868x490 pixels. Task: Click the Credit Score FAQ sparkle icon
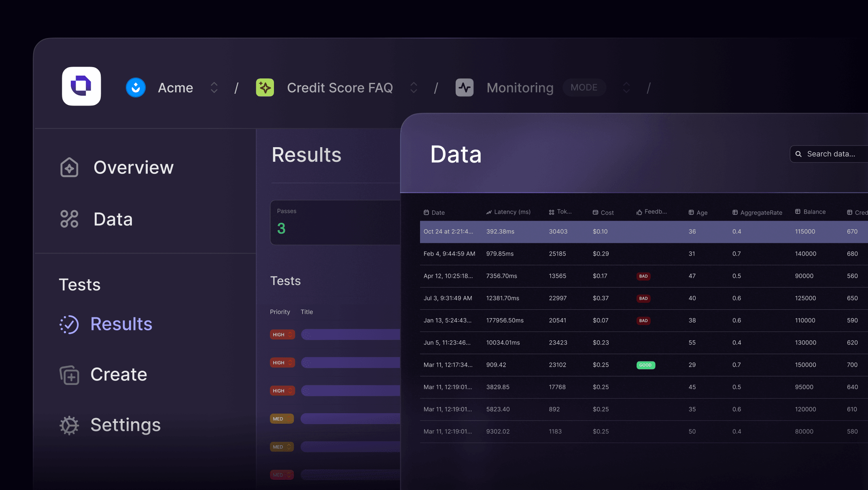pyautogui.click(x=265, y=87)
